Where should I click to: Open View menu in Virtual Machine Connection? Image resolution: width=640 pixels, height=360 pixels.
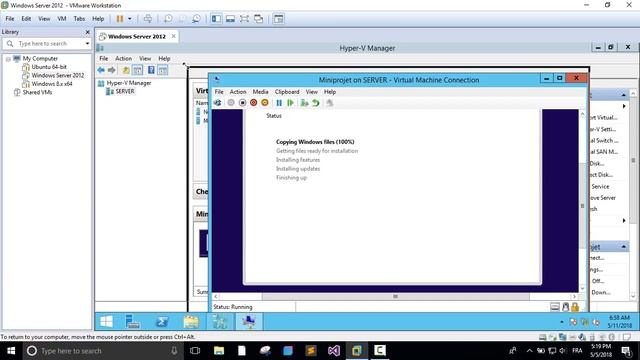pyautogui.click(x=311, y=92)
